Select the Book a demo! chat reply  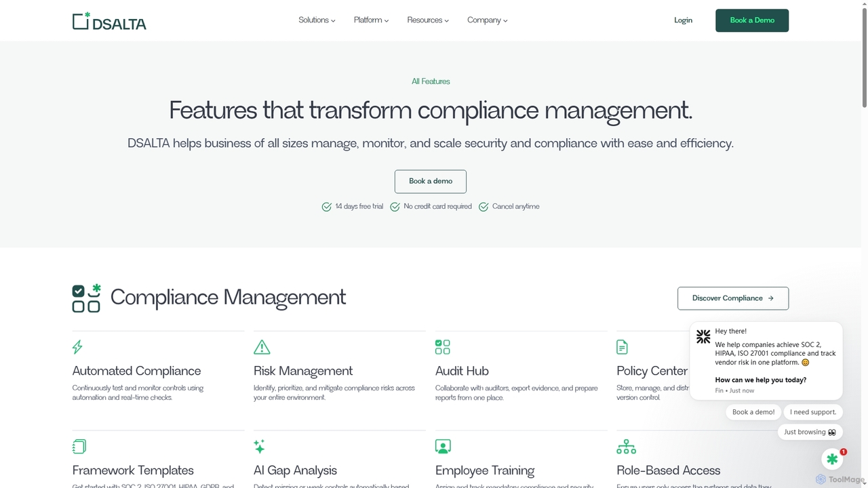point(753,412)
